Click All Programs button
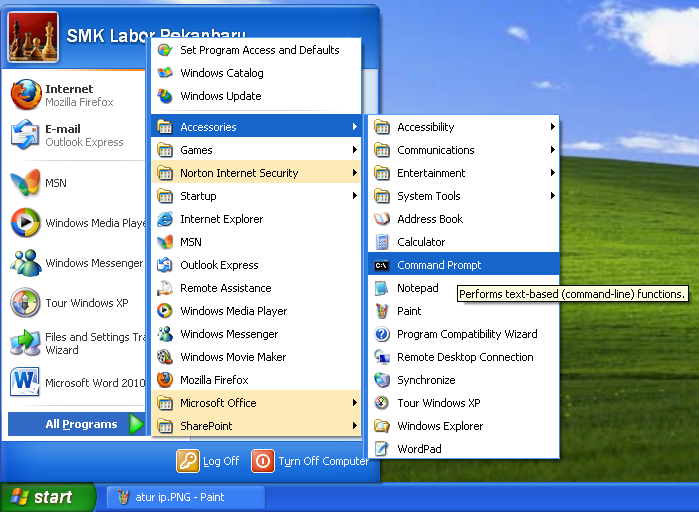Screen dimensions: 699x512 click(x=77, y=424)
